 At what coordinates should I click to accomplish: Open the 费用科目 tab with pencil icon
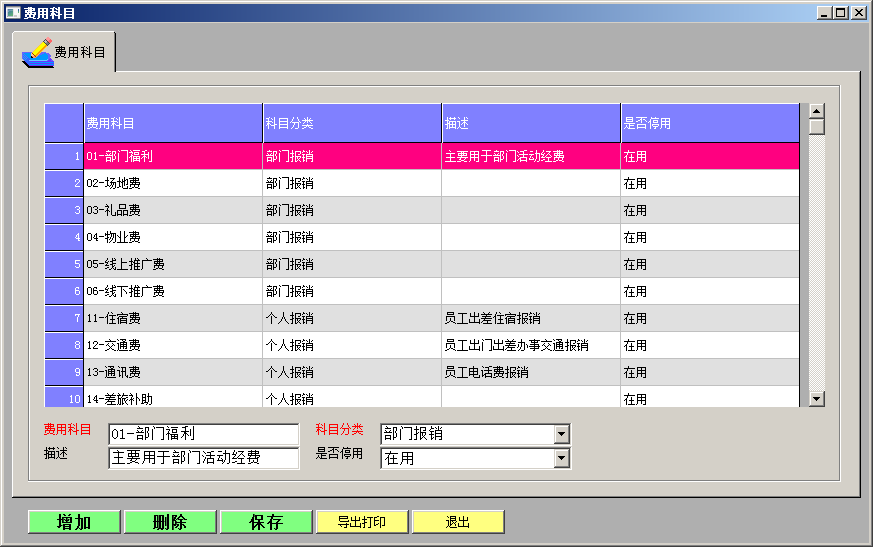[x=64, y=52]
